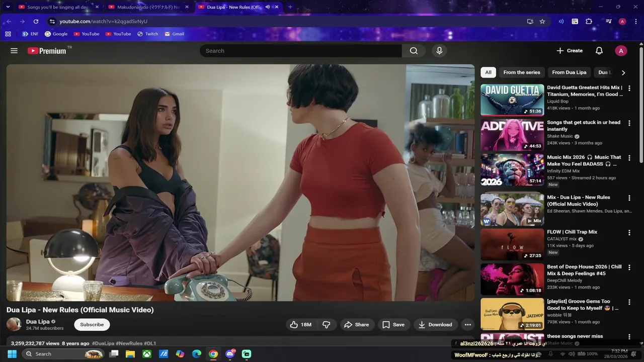Click the YouTube Premium logo

click(47, 51)
